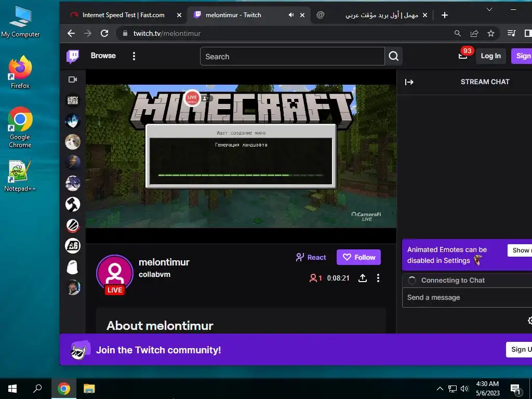Switch to the Internet Speed Test Fast.com tab
Viewport: 532px width, 399px height.
123,15
